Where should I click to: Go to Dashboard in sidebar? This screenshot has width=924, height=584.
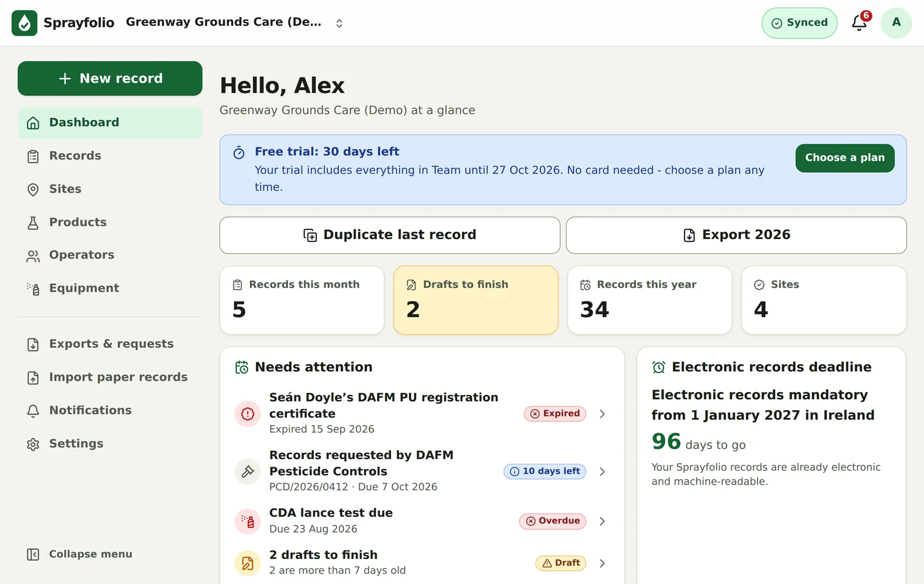(x=110, y=122)
